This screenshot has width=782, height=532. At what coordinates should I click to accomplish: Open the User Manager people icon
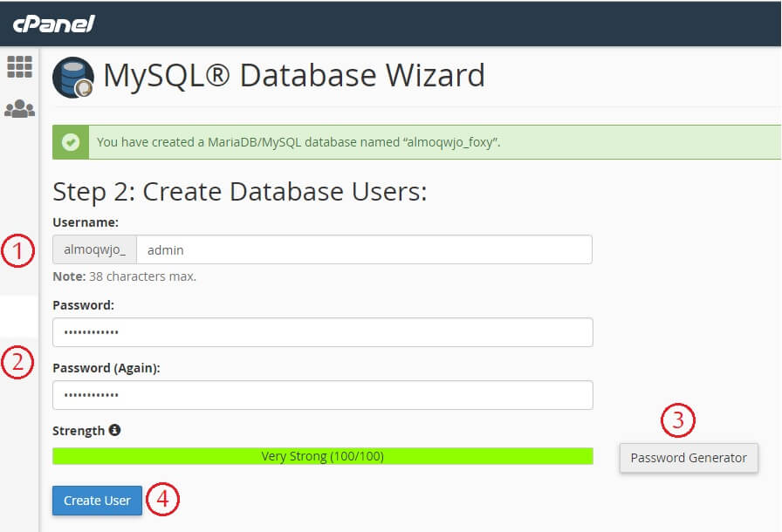pos(19,109)
